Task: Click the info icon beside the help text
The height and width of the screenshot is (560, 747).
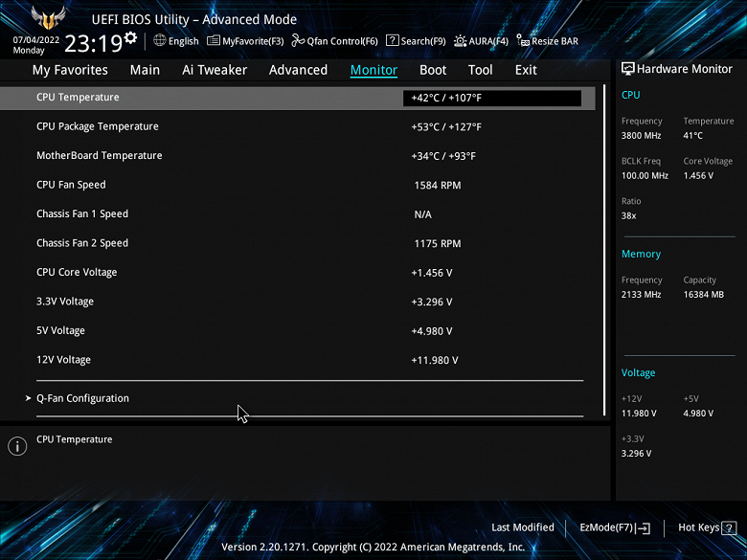Action: (17, 446)
